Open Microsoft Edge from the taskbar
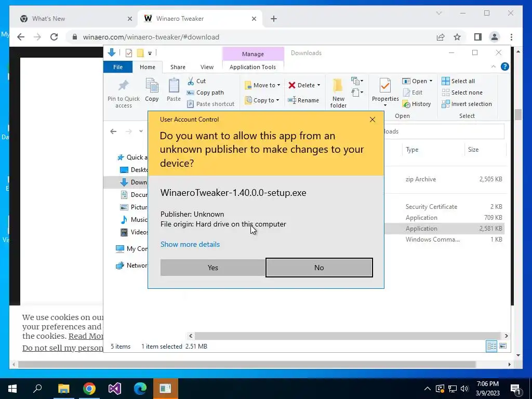This screenshot has height=399, width=532. (x=140, y=389)
